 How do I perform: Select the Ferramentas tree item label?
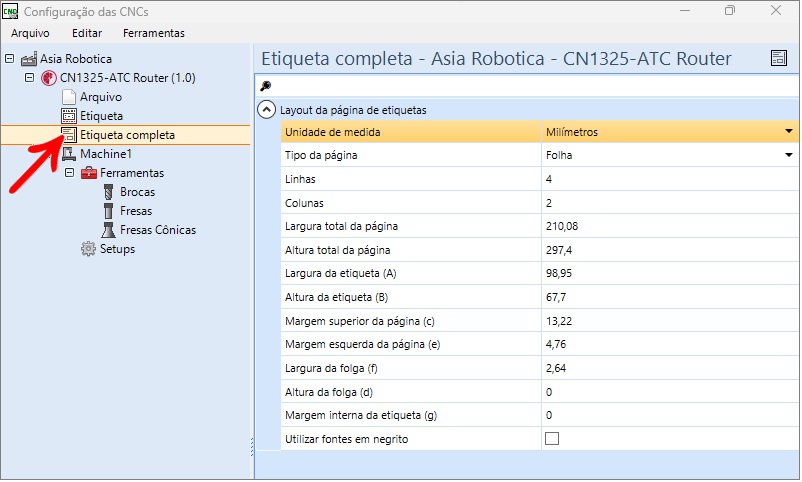[132, 173]
